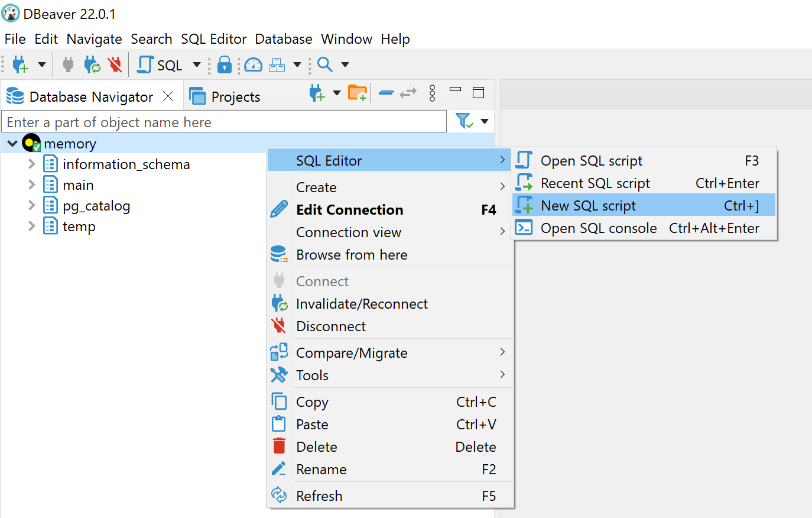Toggle link with editor in navigator toolbar
This screenshot has height=518, width=812.
[407, 93]
